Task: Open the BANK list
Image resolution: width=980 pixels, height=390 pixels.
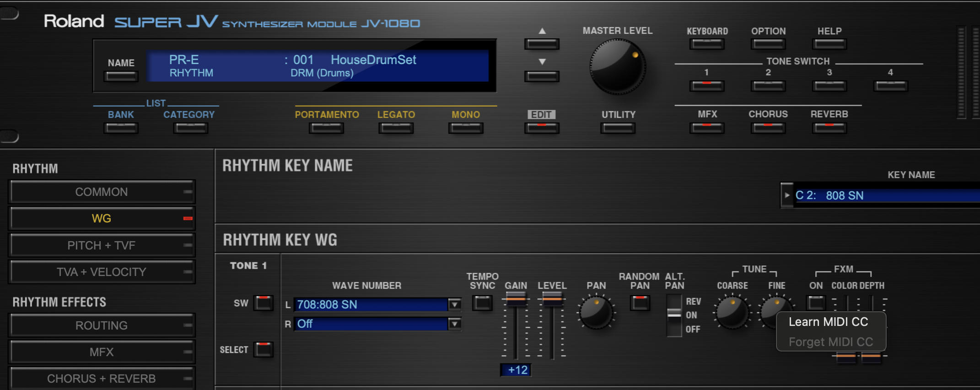Action: click(x=121, y=128)
